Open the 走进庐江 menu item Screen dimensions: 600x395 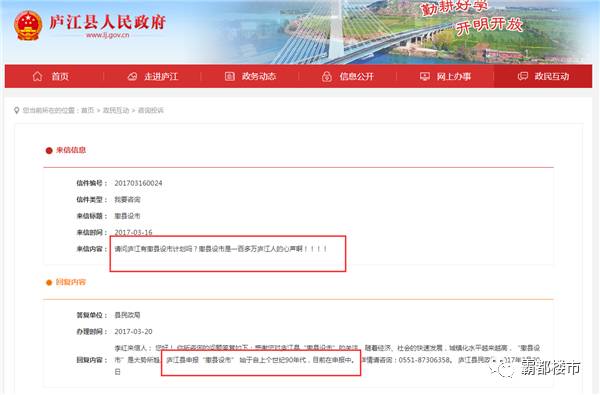click(x=161, y=77)
